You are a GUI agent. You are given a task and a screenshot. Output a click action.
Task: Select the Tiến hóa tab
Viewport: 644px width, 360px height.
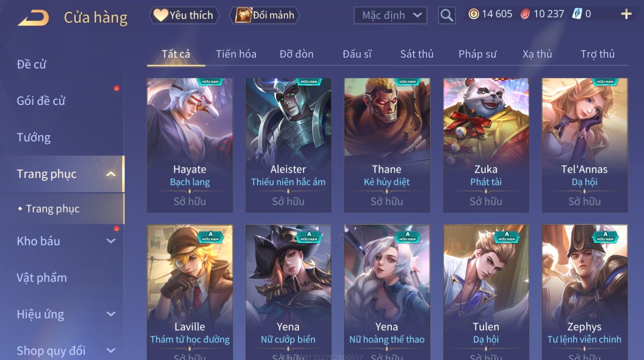pos(236,54)
